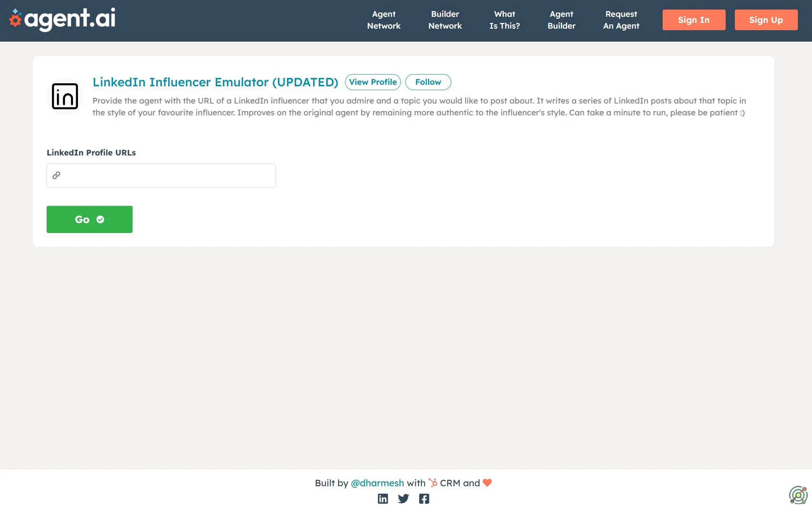Open the LinkedIn footer social icon
This screenshot has height=508, width=812.
[x=382, y=498]
